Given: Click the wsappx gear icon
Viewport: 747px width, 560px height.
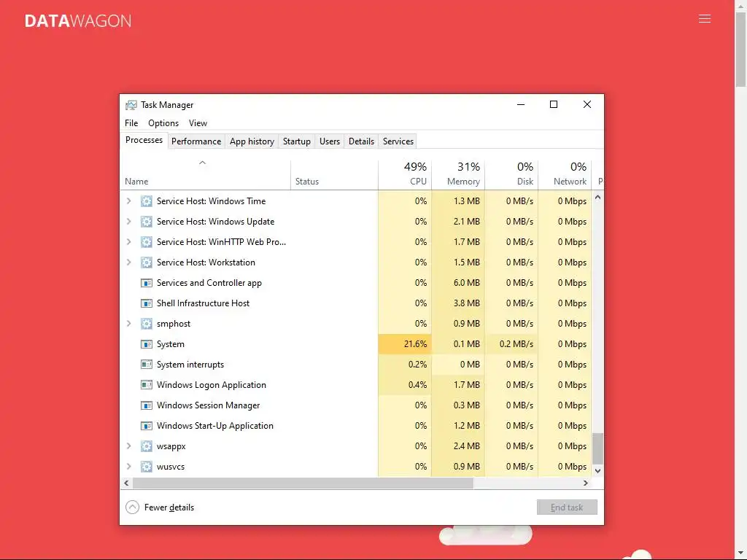Looking at the screenshot, I should (x=146, y=446).
